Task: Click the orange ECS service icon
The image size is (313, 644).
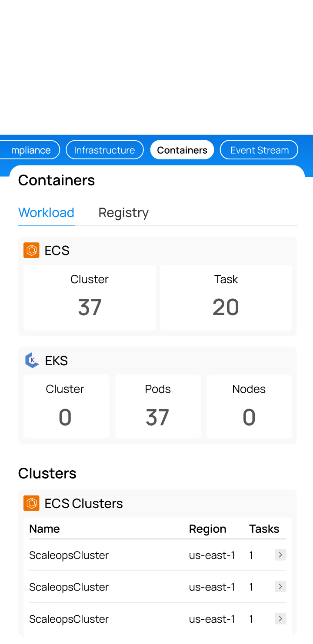Action: tap(31, 250)
